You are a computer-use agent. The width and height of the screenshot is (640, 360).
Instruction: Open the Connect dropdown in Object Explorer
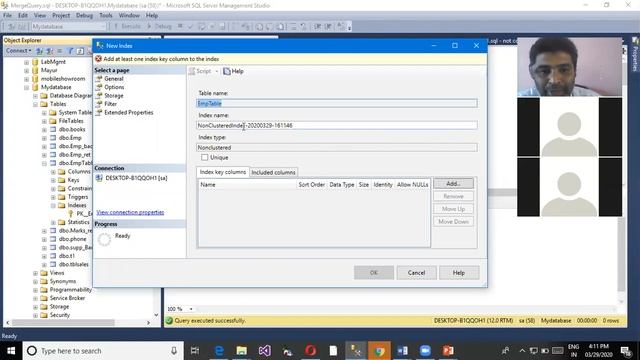pyautogui.click(x=18, y=51)
